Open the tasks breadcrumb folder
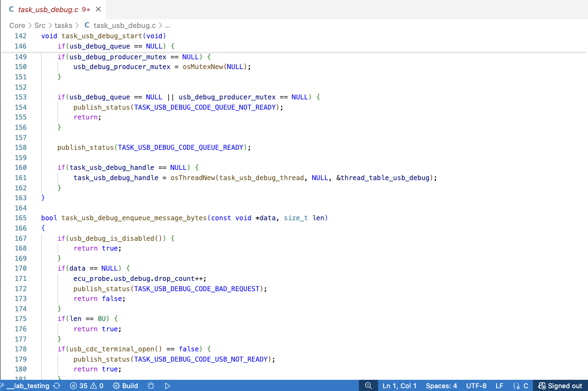 (63, 26)
